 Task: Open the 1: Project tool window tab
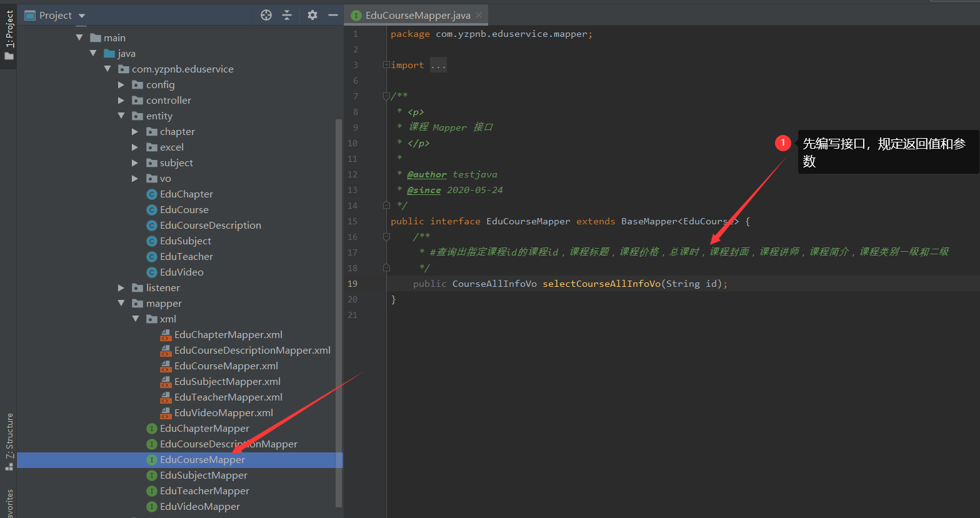(9, 35)
